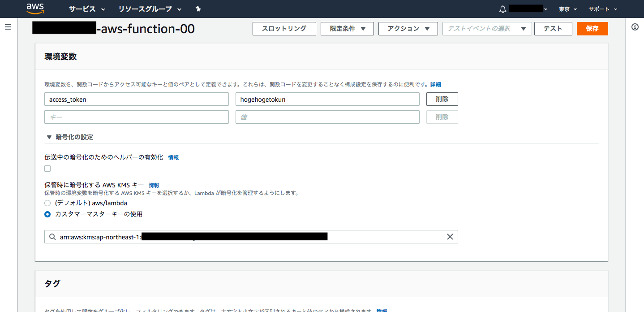Image resolution: width=644 pixels, height=312 pixels.
Task: Click the empty キー input field
Action: pos(137,117)
